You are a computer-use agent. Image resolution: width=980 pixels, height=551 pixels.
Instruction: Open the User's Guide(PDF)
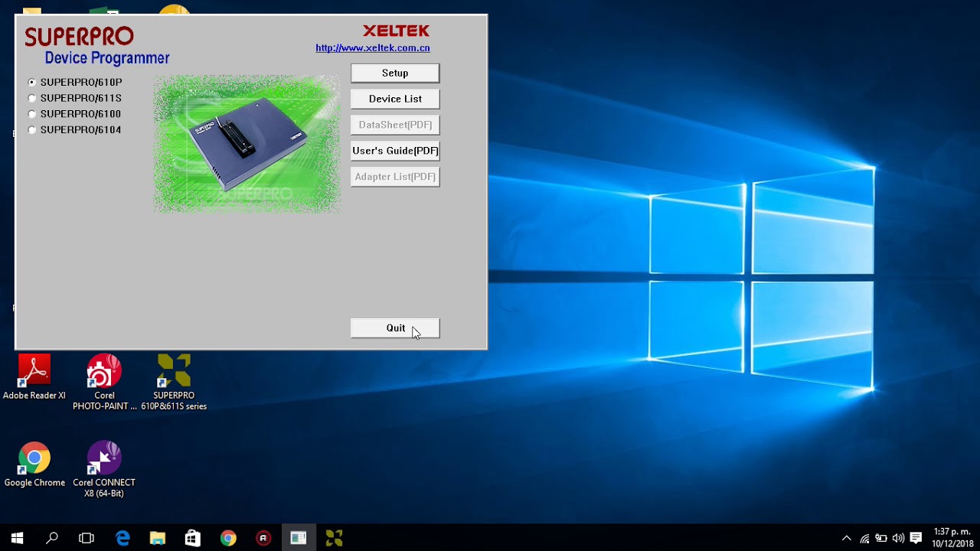(x=395, y=151)
